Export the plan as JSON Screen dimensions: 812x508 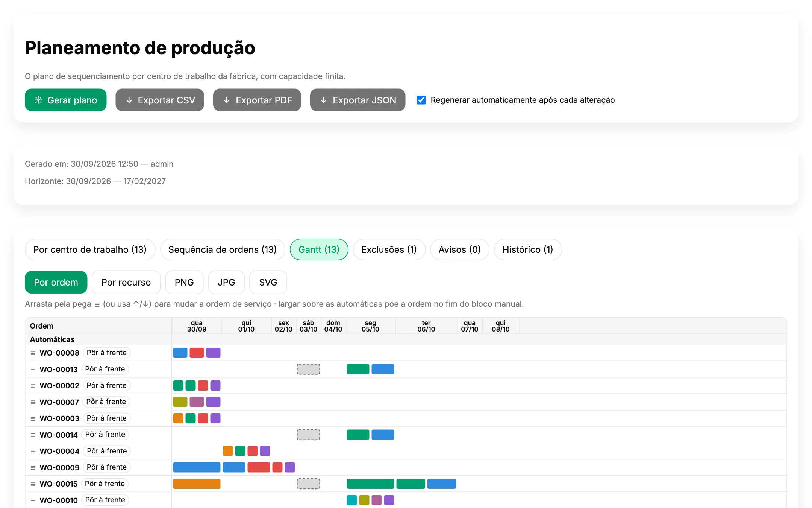pos(358,100)
